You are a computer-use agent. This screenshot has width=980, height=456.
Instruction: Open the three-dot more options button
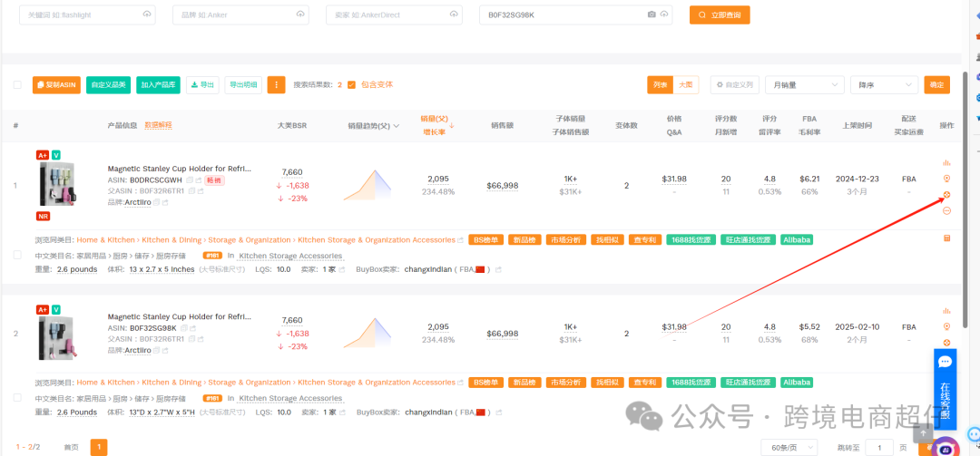[x=276, y=84]
